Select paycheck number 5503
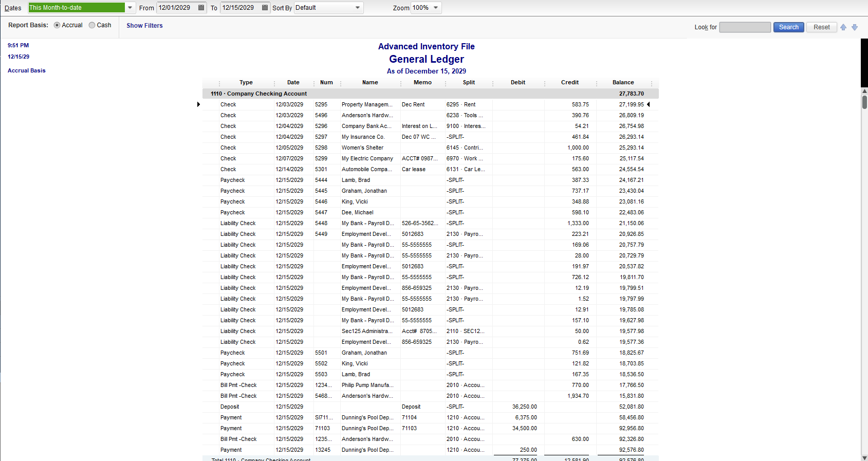868x461 pixels. 321,374
